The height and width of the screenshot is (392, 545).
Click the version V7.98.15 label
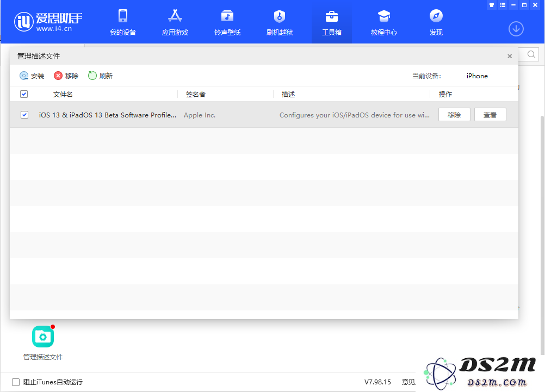[x=377, y=382]
